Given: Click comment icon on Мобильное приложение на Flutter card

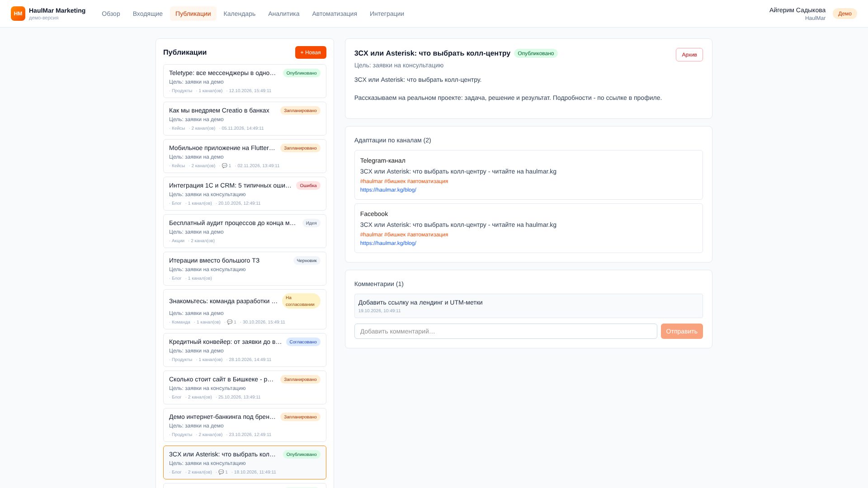Looking at the screenshot, I should coord(224,166).
